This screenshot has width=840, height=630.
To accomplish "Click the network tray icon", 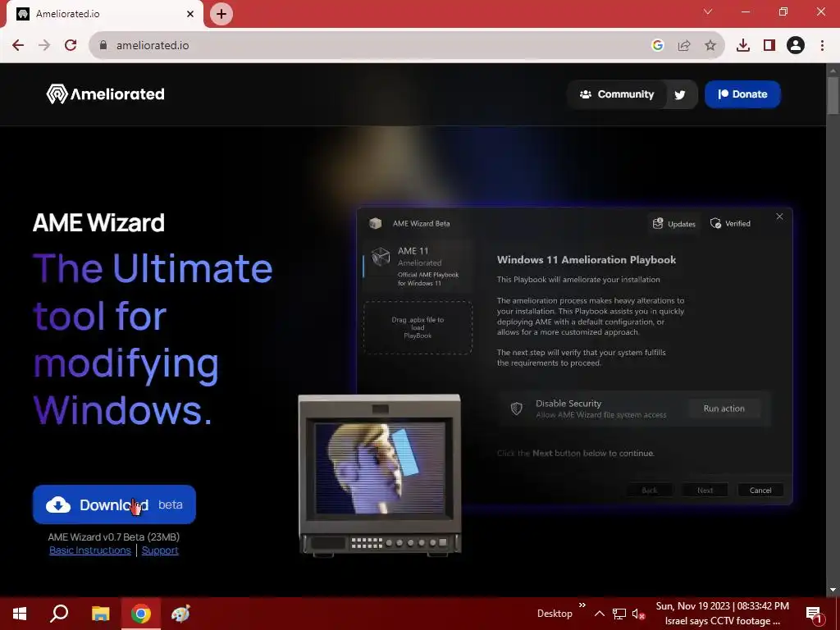I will [619, 614].
